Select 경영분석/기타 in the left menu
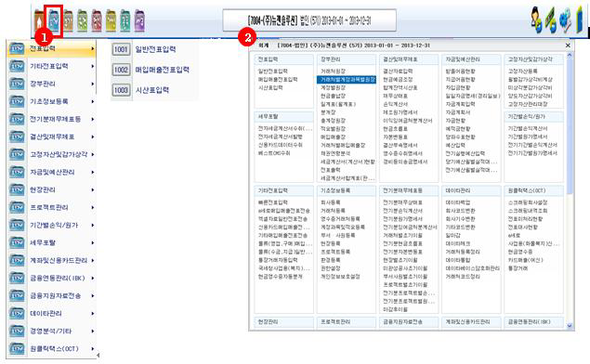Viewport: 590px width, 364px height. [51, 331]
